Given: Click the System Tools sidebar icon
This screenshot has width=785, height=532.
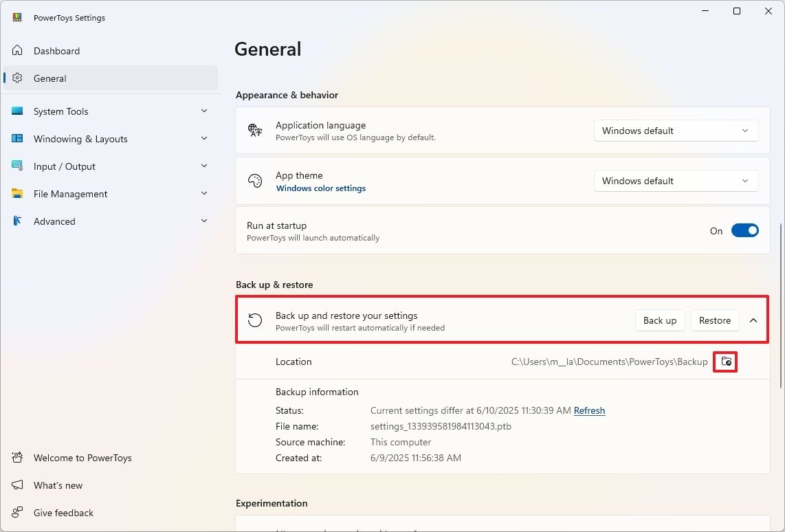Looking at the screenshot, I should coord(16,111).
